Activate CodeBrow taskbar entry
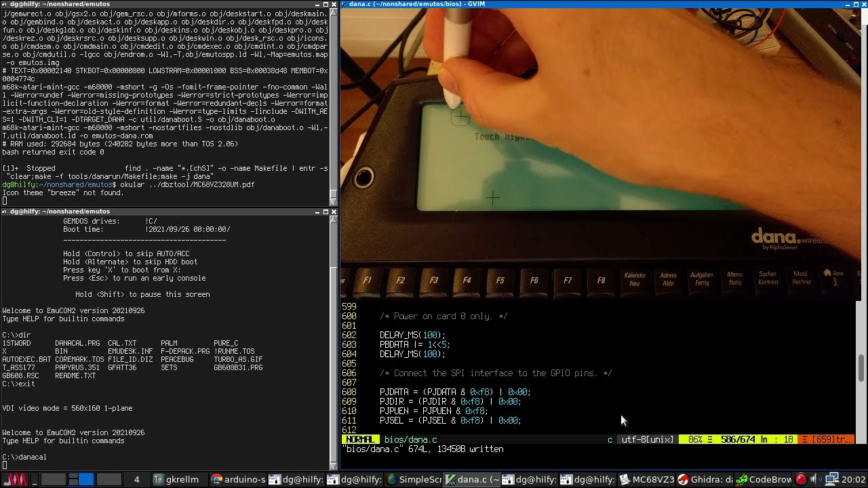 [x=764, y=479]
